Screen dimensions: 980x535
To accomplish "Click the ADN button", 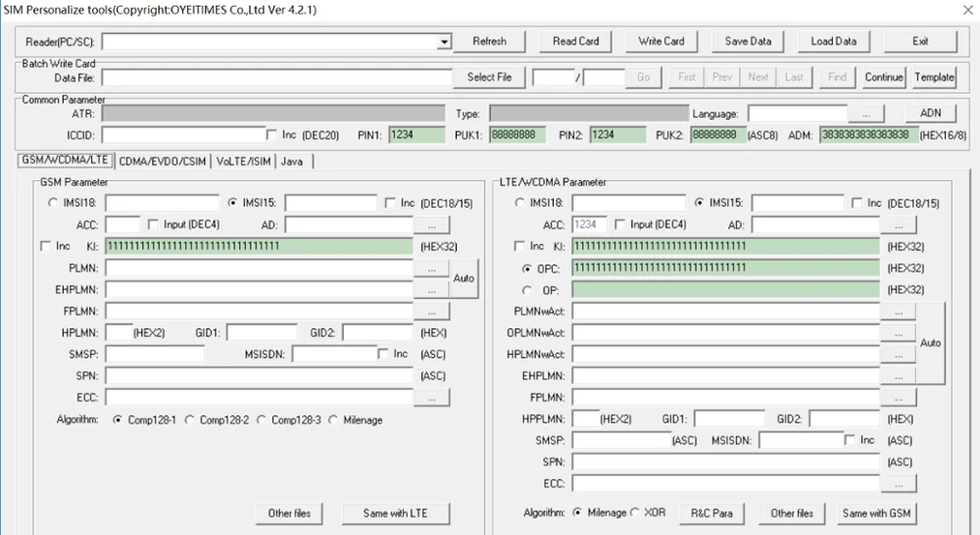I will pos(930,113).
